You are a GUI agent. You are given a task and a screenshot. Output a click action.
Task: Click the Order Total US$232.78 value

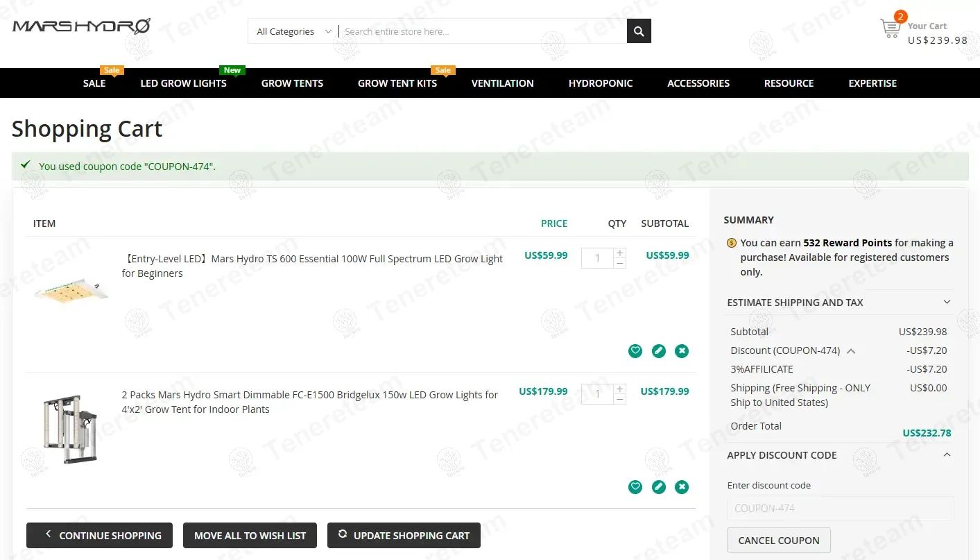point(927,433)
